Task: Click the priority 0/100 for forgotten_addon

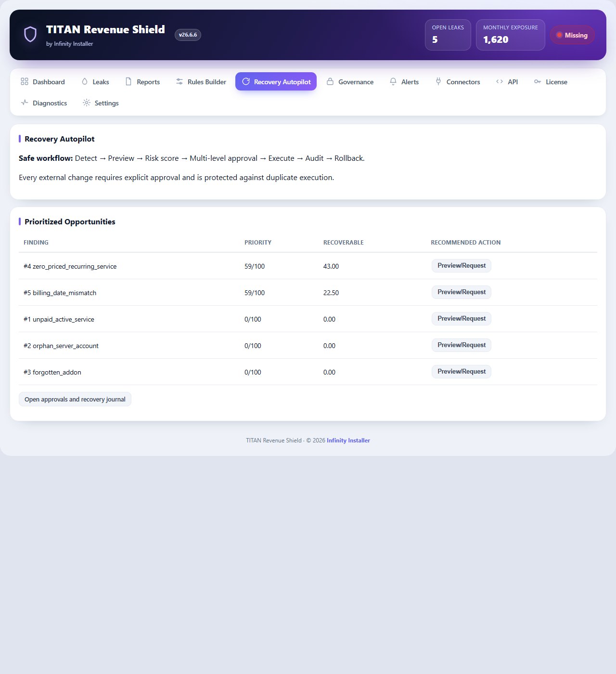Action: 253,372
